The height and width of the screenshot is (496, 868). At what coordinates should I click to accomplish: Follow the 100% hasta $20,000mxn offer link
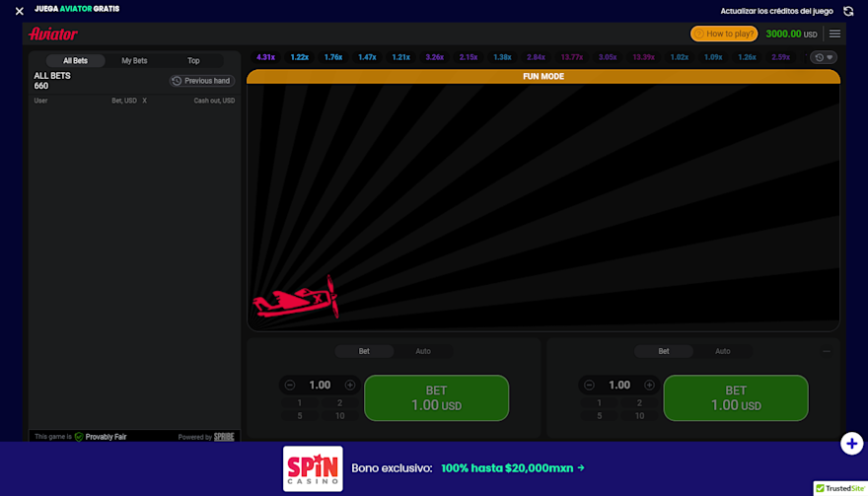tap(513, 468)
